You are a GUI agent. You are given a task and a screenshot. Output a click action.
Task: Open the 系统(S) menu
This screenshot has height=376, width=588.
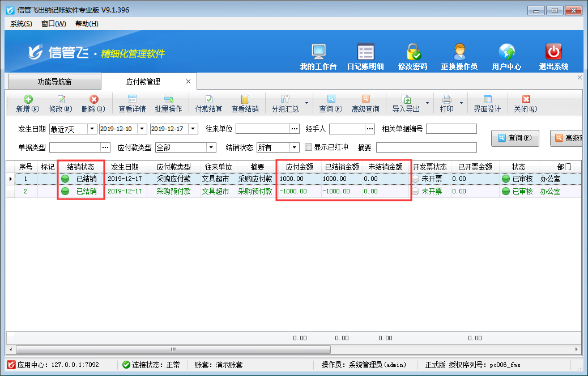[21, 24]
